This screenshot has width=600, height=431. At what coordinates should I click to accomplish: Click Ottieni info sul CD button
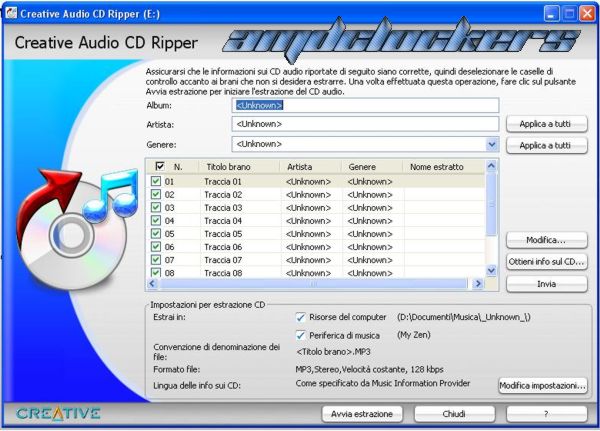tap(546, 261)
